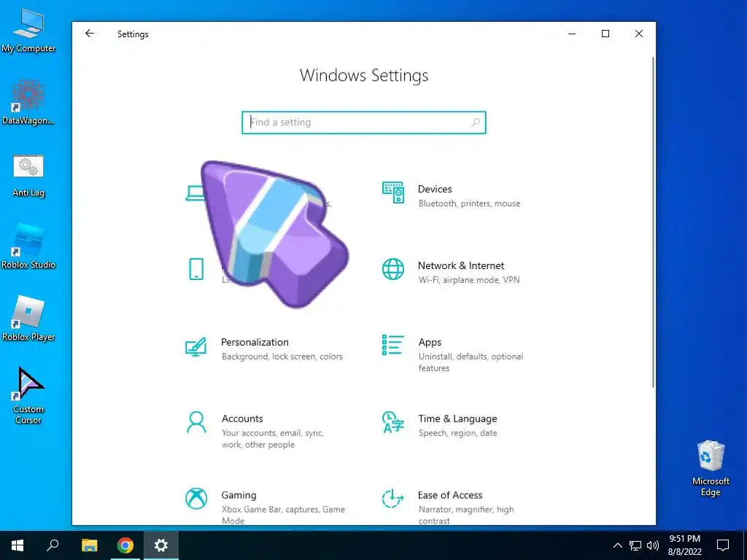
Task: Click the Accounts heading text
Action: click(242, 419)
